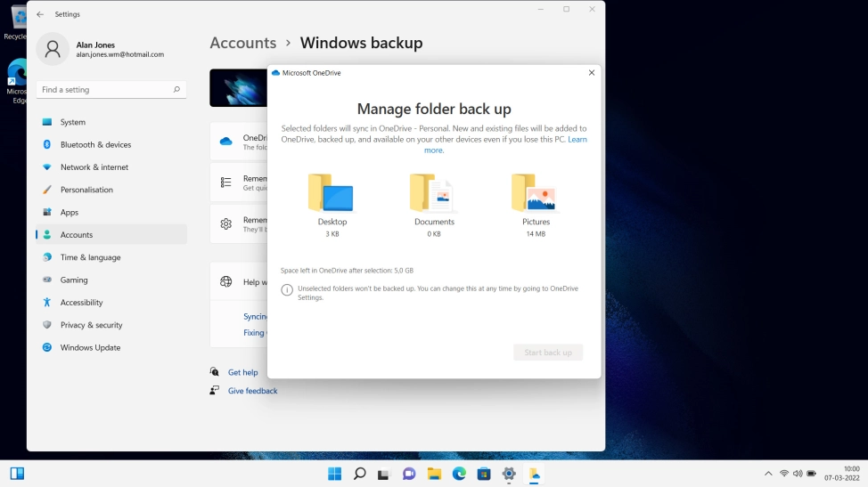Viewport: 868px width, 487px height.
Task: Click the search magnifier in Find a setting
Action: (176, 90)
